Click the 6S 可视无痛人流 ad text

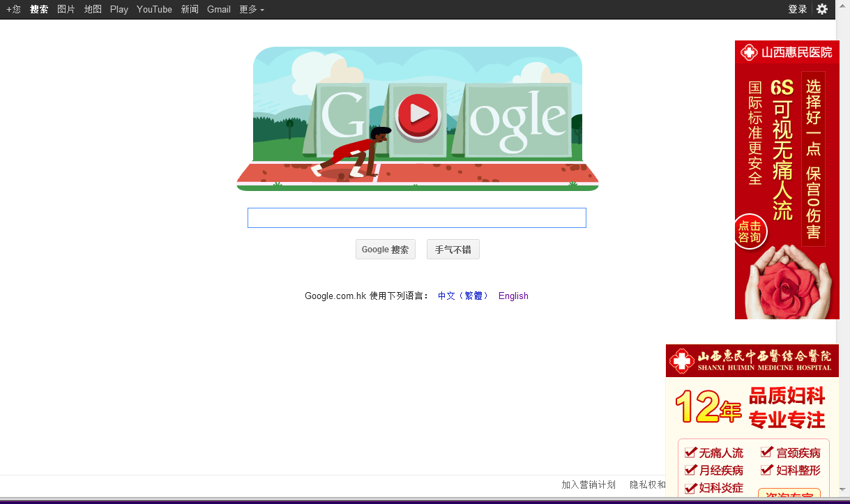(x=782, y=150)
